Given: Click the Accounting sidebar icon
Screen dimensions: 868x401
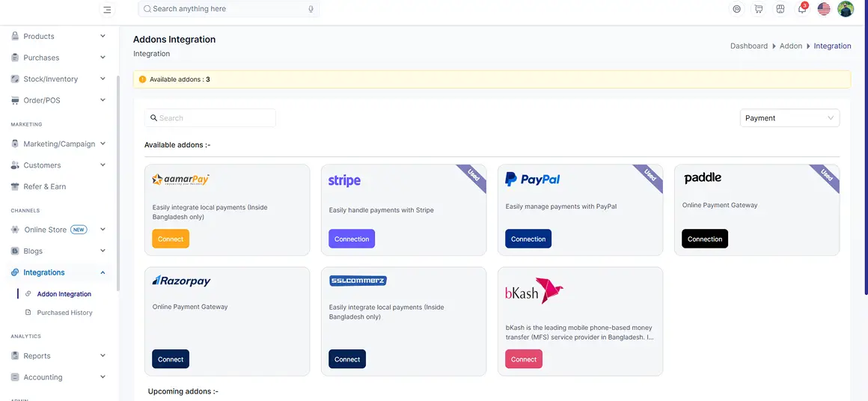Looking at the screenshot, I should 15,377.
